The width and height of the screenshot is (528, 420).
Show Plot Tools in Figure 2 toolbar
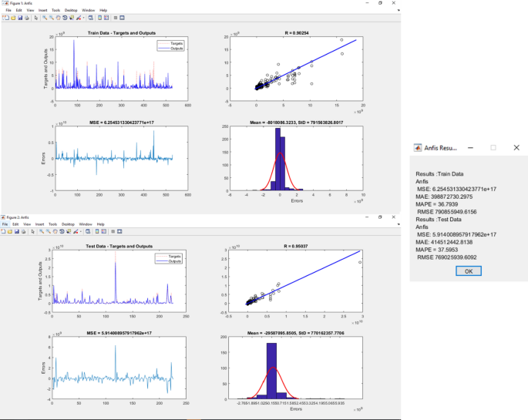pos(119,231)
